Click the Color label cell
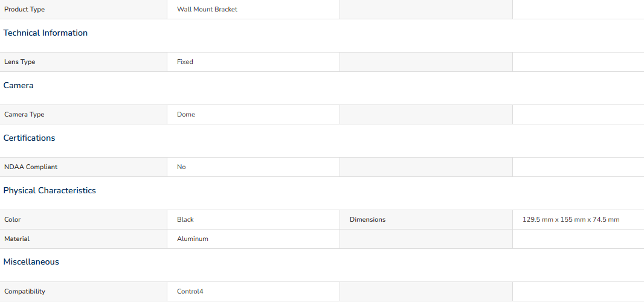 pos(83,220)
